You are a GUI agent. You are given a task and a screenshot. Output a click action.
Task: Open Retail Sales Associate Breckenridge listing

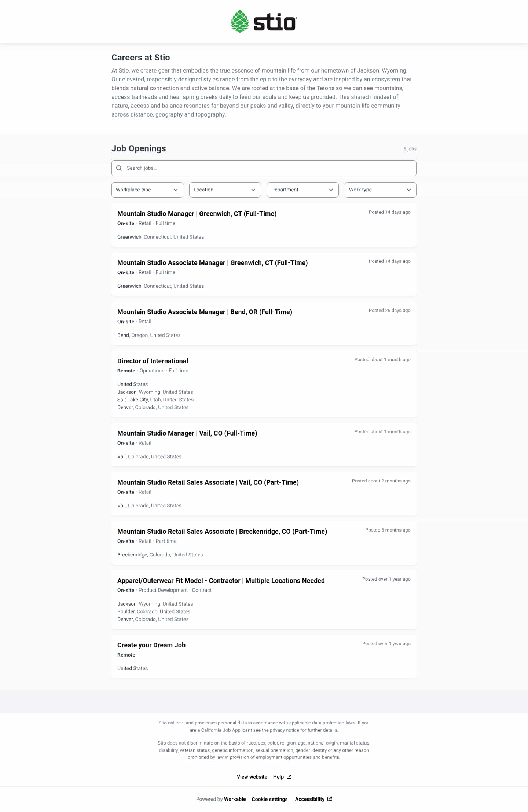(222, 532)
